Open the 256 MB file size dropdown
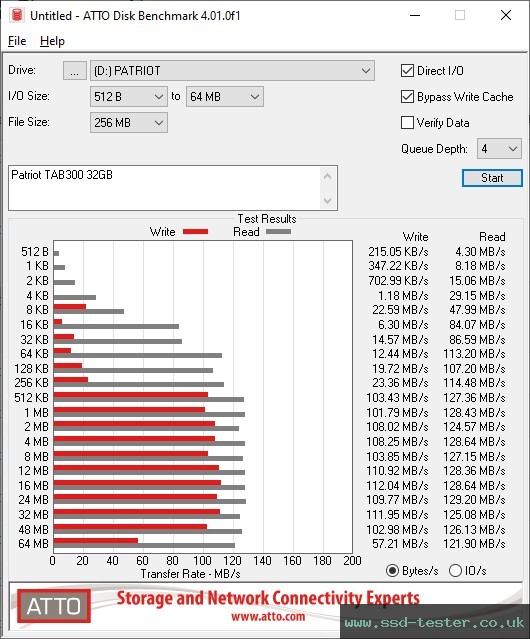530x639 pixels. [x=128, y=123]
